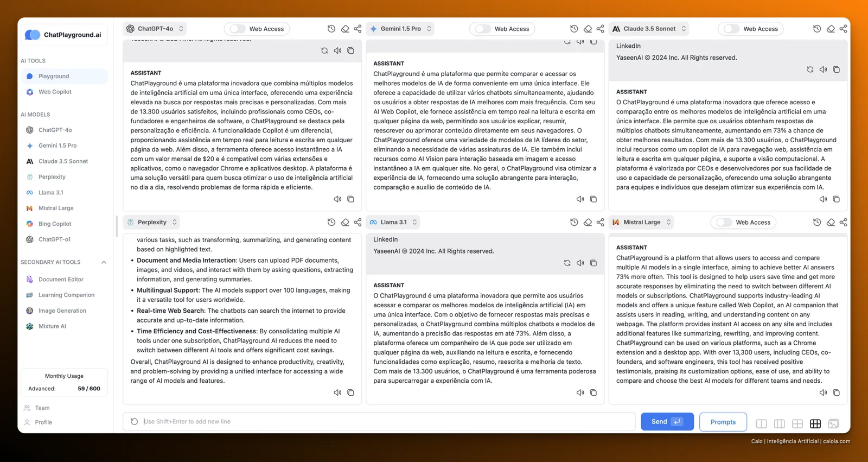Open the image gallery layout icon
Viewport: 868px width, 462px height.
click(x=834, y=423)
